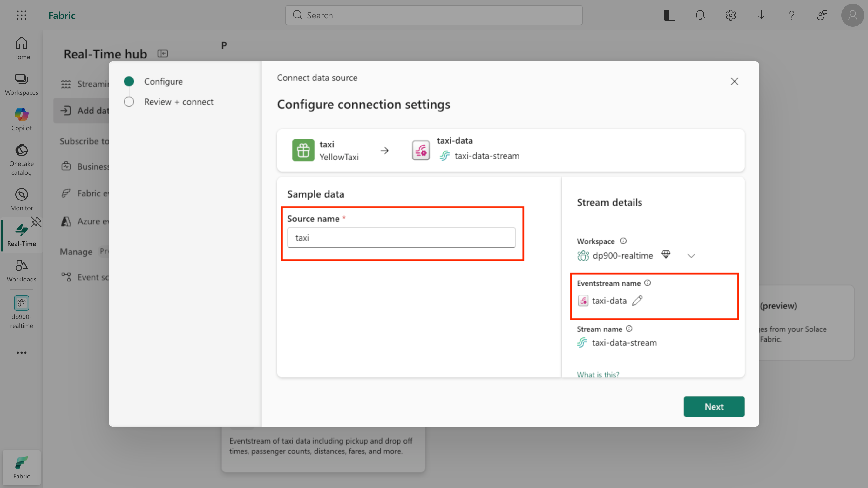
Task: Click the Fabric experience switcher at bottom
Action: click(x=22, y=467)
